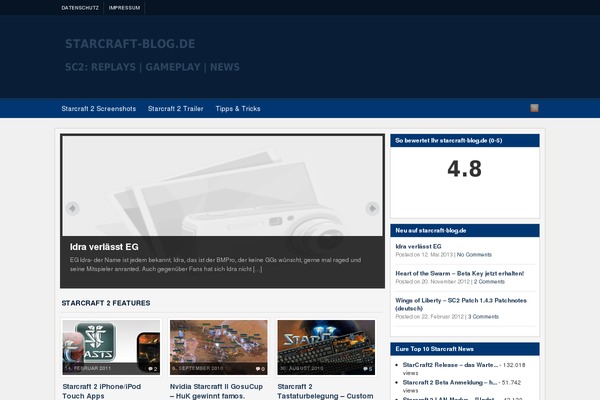Open comments bubble on 9. September 2010 post
600x400 pixels.
click(260, 369)
